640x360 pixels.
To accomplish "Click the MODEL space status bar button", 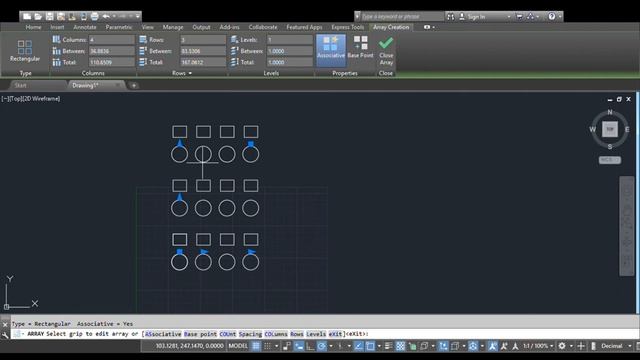I will pos(238,346).
